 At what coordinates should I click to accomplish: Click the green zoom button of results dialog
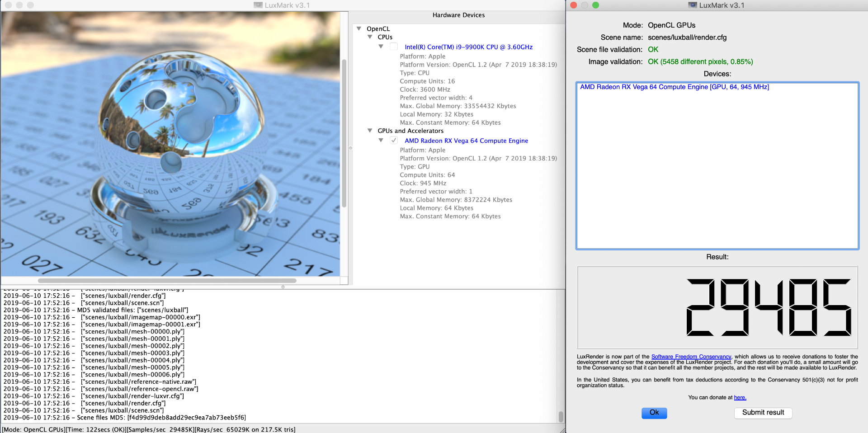tap(595, 5)
